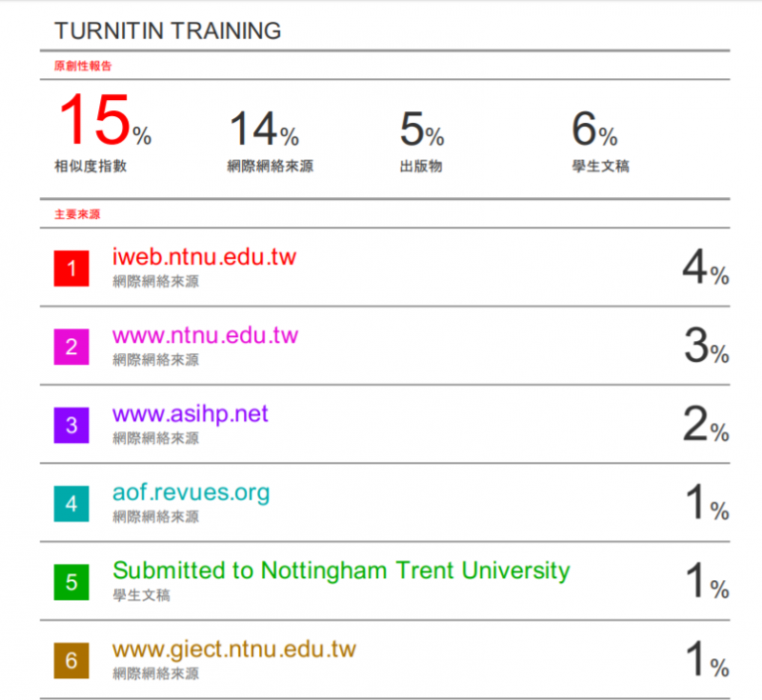Click the brown source number 6 box
The height and width of the screenshot is (700, 762).
(71, 660)
